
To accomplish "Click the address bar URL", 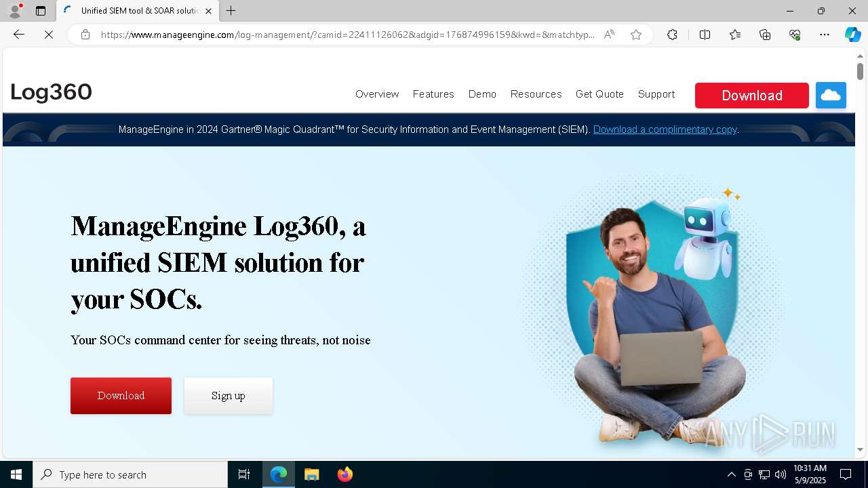I will pyautogui.click(x=348, y=35).
